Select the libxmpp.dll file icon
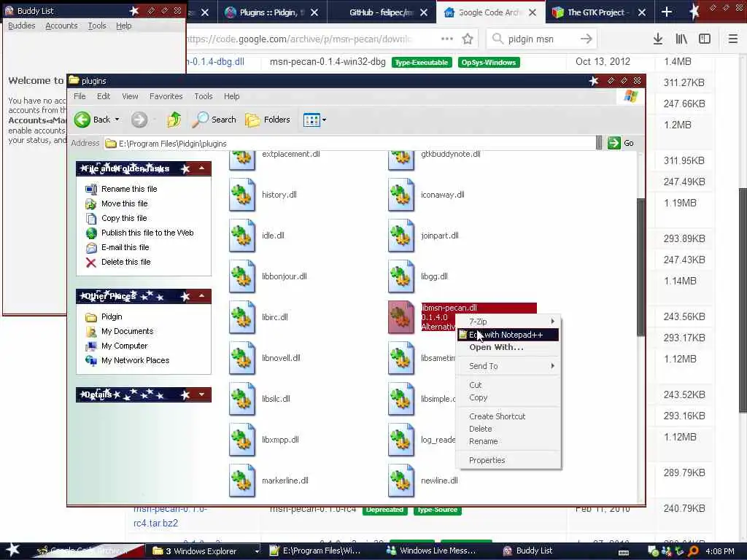Screen dimensions: 747x560 click(242, 440)
